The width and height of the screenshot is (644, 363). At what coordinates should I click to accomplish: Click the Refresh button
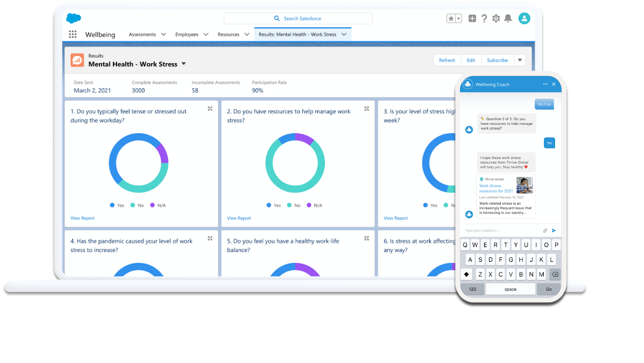coord(447,60)
